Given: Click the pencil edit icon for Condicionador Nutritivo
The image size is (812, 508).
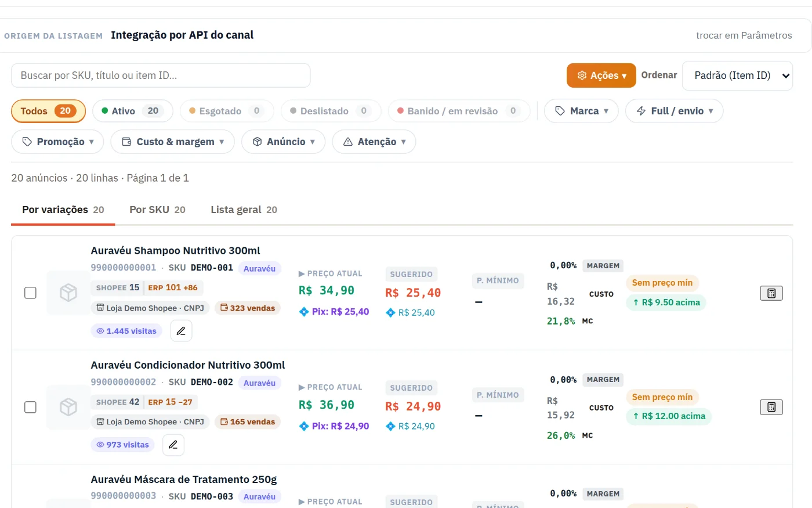Looking at the screenshot, I should 173,445.
